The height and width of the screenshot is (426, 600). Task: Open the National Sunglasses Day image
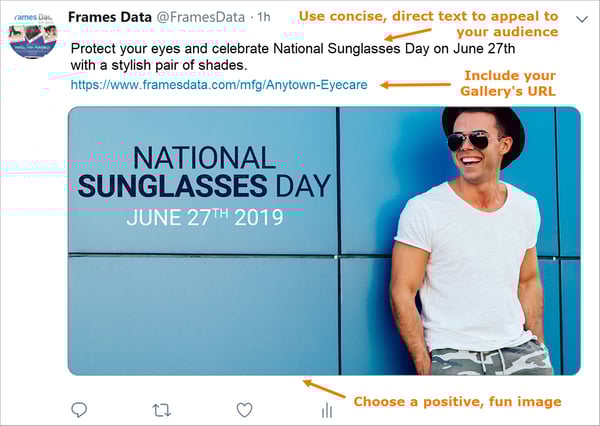(x=324, y=241)
